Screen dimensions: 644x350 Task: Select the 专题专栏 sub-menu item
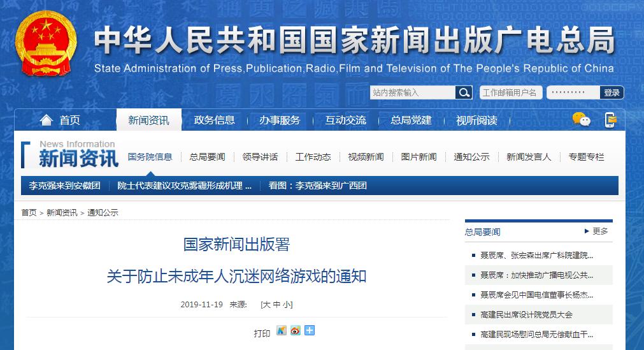[x=586, y=157]
